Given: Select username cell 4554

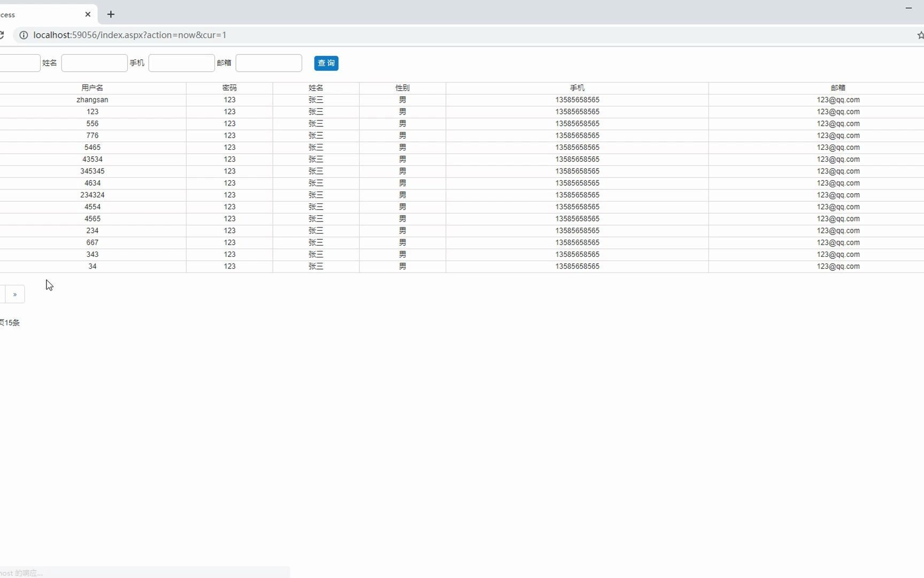Looking at the screenshot, I should [x=93, y=207].
